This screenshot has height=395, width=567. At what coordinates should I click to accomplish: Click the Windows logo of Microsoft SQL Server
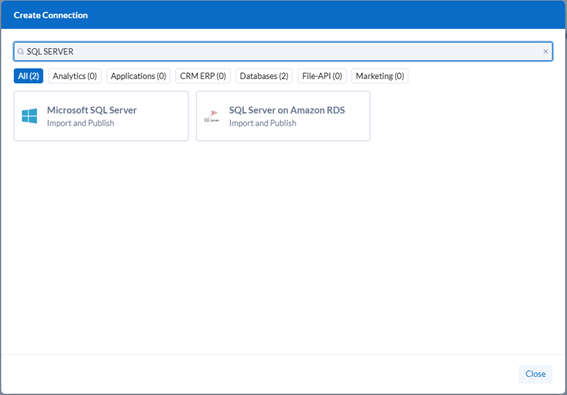coord(29,116)
